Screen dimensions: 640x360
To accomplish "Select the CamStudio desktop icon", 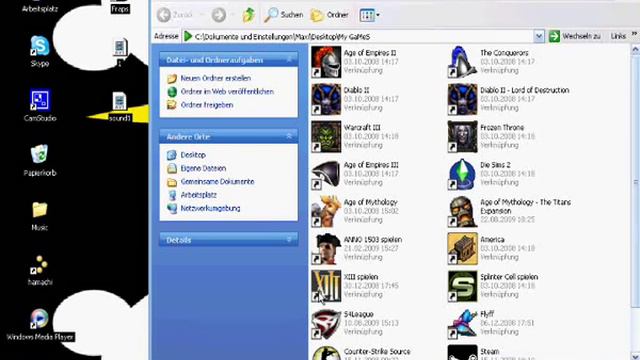I will click(40, 100).
